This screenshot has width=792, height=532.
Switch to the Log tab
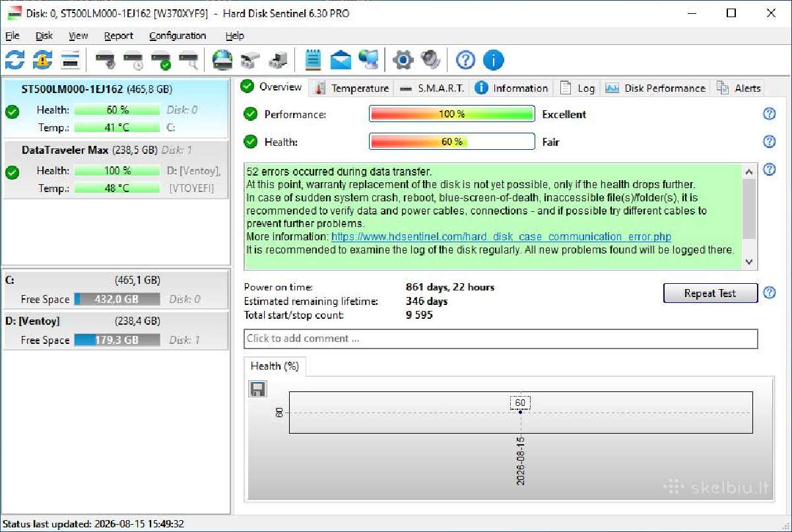pyautogui.click(x=577, y=88)
